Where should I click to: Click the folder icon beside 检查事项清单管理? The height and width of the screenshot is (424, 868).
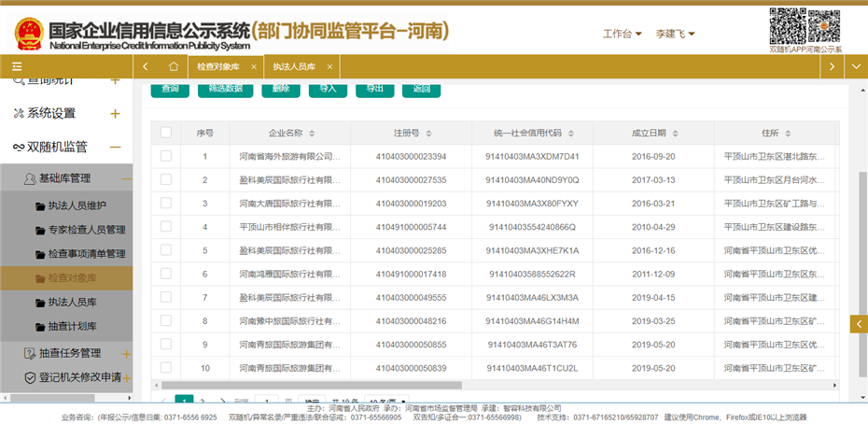39,254
